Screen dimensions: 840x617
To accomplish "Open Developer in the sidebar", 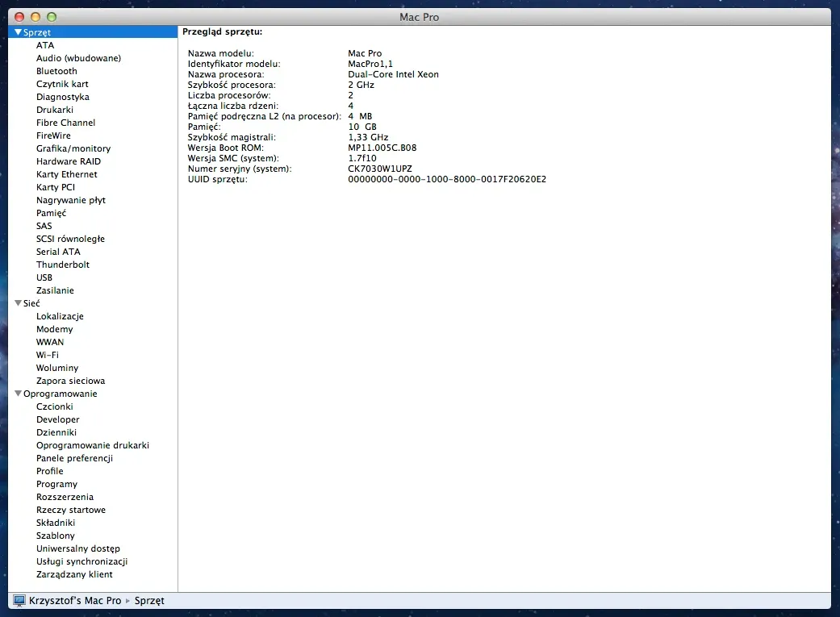I will (57, 420).
